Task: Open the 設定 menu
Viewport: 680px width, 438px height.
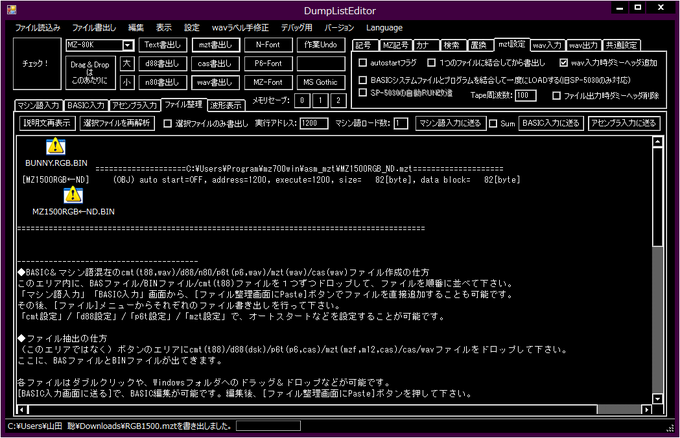Action: [x=191, y=28]
